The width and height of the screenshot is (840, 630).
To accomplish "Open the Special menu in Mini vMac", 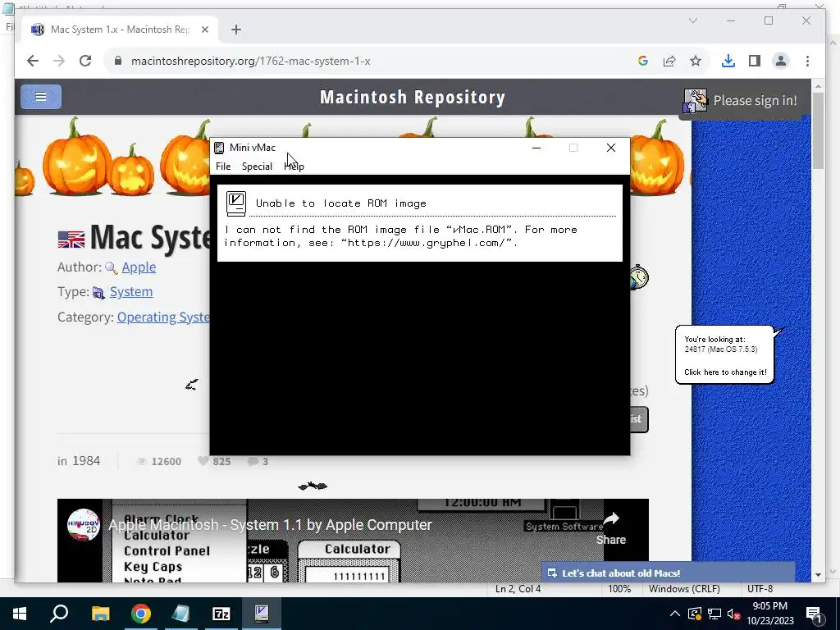I will tap(257, 166).
